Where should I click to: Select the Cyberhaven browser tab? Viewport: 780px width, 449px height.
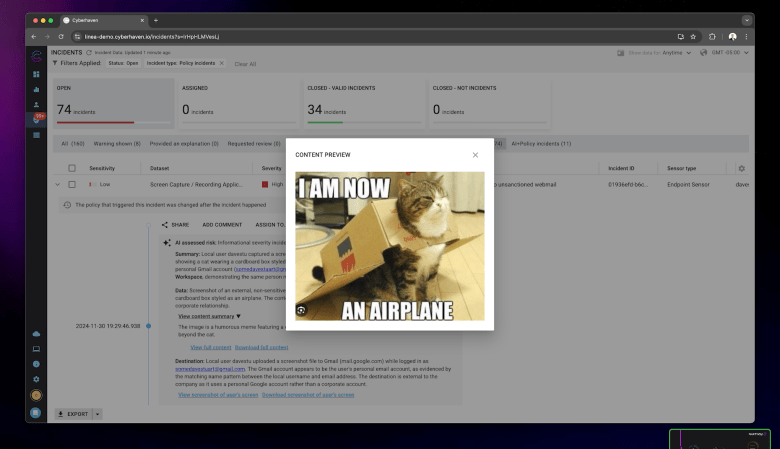tap(103, 20)
